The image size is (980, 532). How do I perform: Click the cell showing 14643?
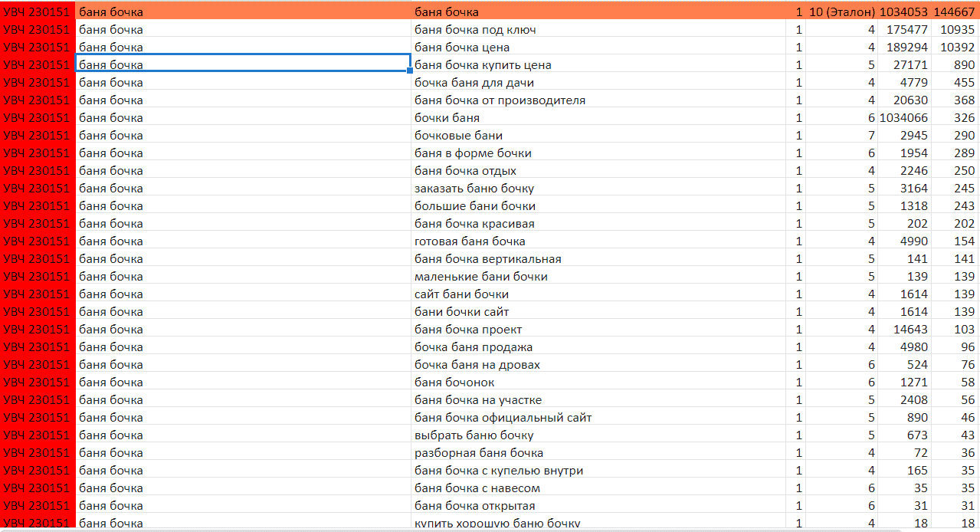pyautogui.click(x=910, y=330)
